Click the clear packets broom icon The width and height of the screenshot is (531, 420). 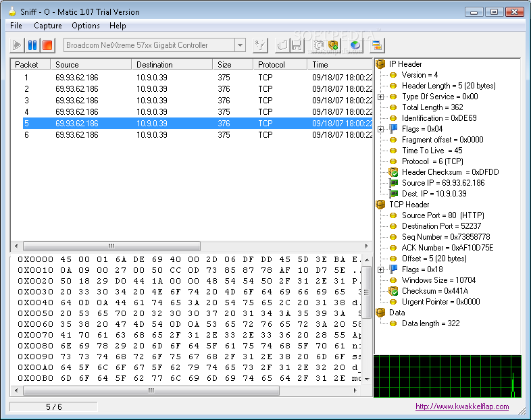260,45
